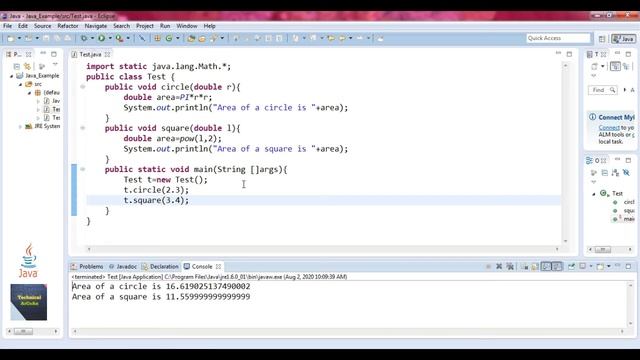Screen dimensions: 640x360
Task: Click the circle method fold marker
Action: coord(82,87)
